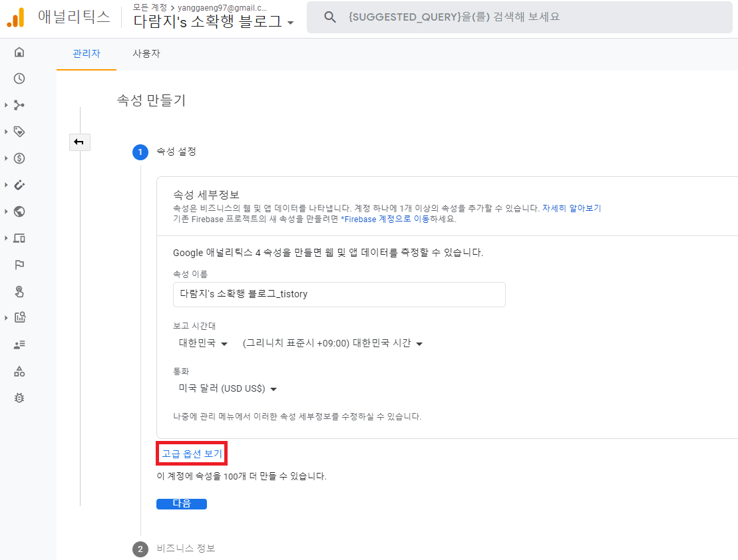
Task: Open the touch/tap hand icon in sidebar
Action: tap(19, 292)
